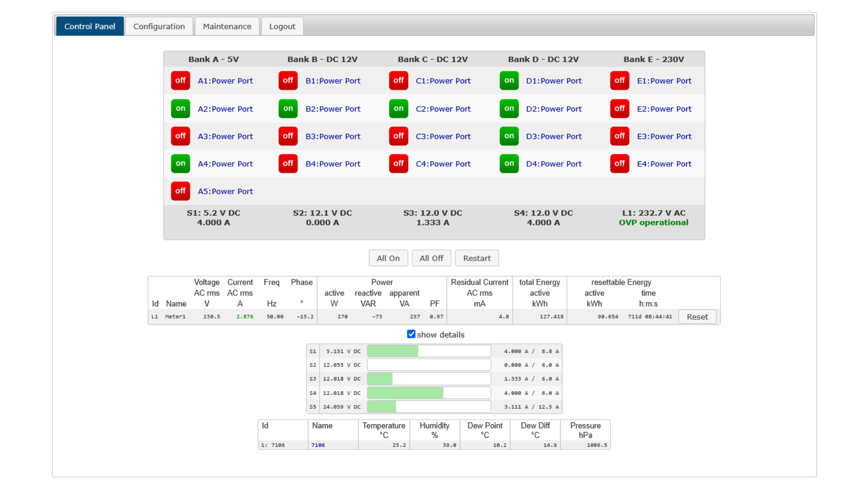
Task: Toggle C3 port off button
Action: [x=398, y=136]
